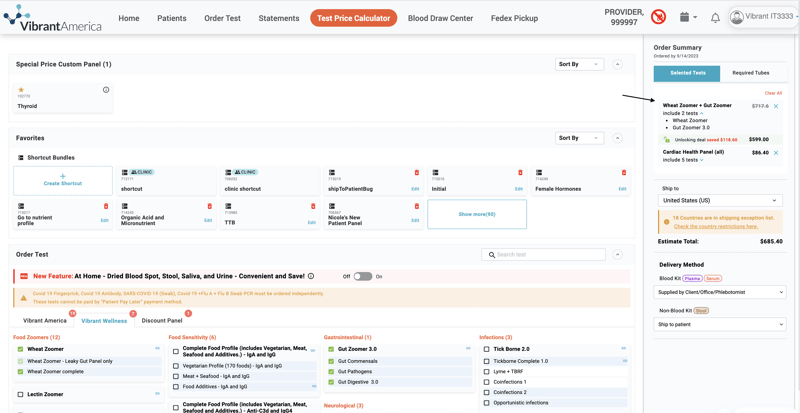This screenshot has height=413, width=800.
Task: Go to the Home nav item
Action: pos(129,18)
